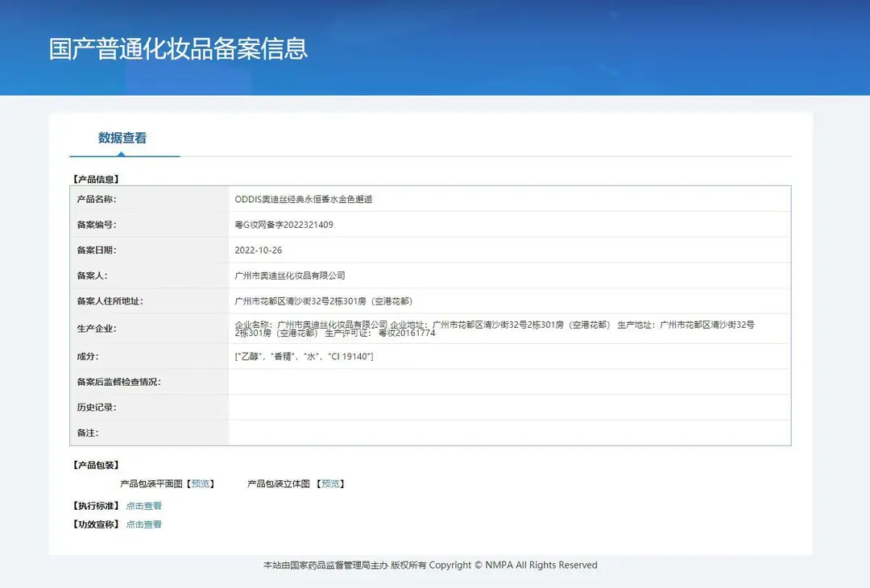Click the 生产企业 details text
The image size is (870, 588).
495,329
